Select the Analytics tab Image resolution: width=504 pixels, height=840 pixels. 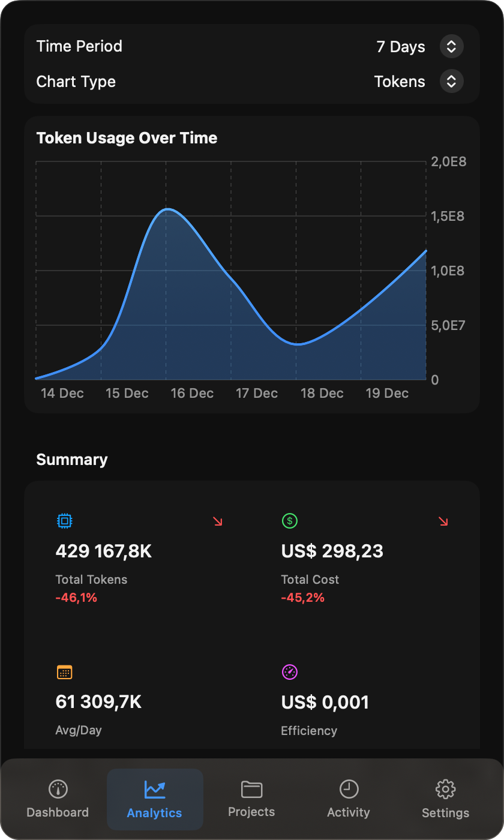click(155, 799)
